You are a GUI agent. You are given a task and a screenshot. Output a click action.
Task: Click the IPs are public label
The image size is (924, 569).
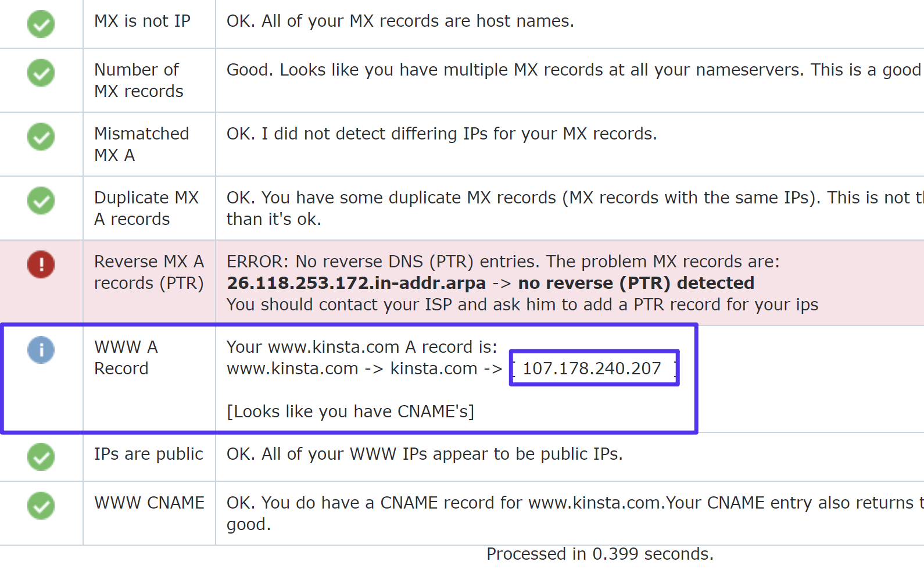tap(149, 454)
